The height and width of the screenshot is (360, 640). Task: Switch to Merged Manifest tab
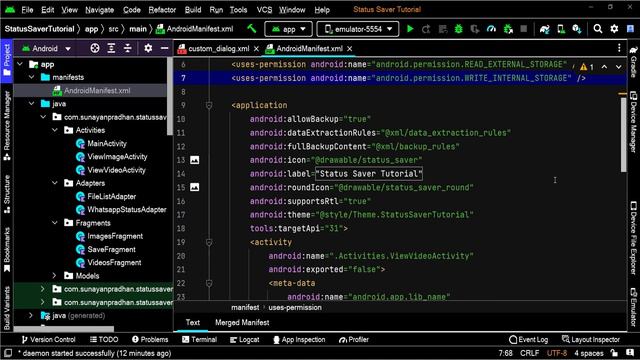click(242, 322)
